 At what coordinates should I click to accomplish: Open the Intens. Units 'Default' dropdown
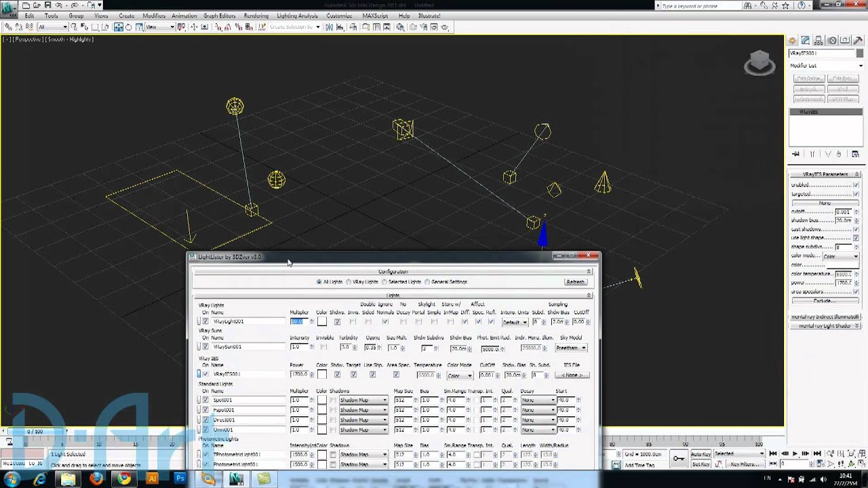click(x=515, y=323)
